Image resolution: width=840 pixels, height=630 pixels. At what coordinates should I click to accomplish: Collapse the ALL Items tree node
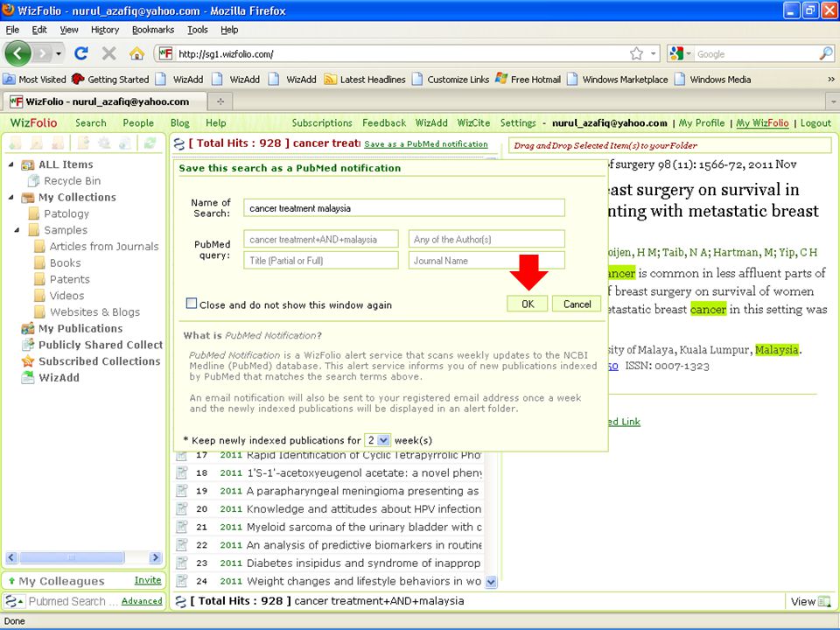[11, 164]
